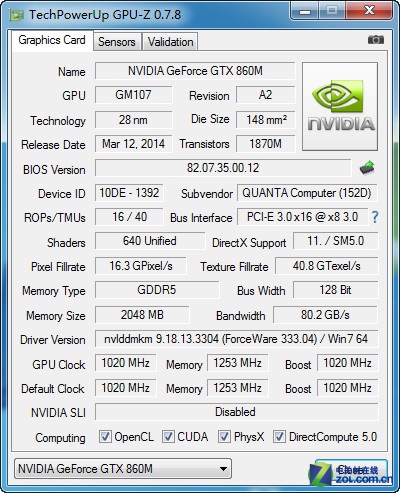Click the GPU Clock value 1020 MHz
Screen dimensions: 400x493
[125, 363]
